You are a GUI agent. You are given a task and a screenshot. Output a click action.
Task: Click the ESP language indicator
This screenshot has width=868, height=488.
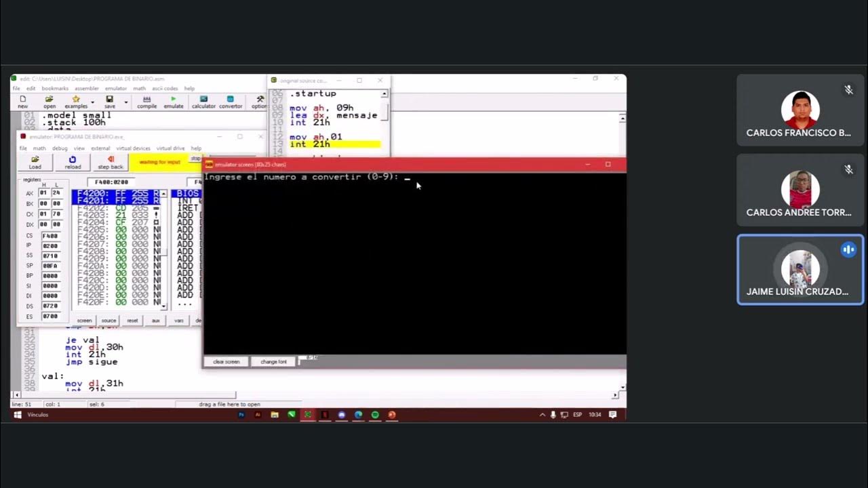point(577,415)
